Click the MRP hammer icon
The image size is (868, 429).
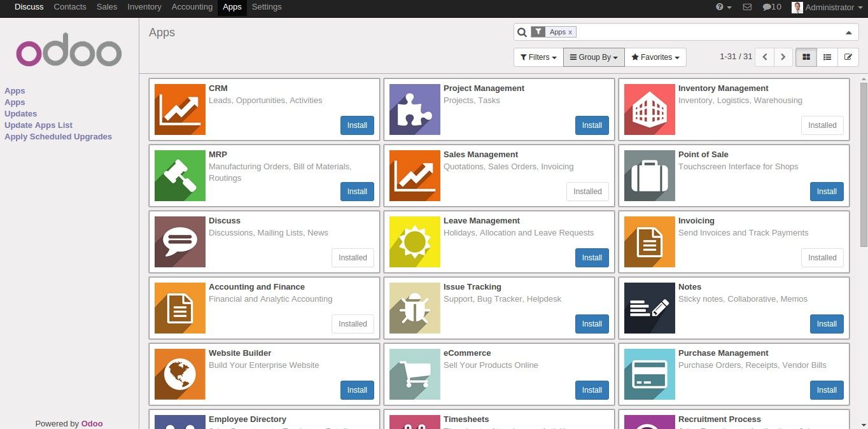pyautogui.click(x=180, y=176)
